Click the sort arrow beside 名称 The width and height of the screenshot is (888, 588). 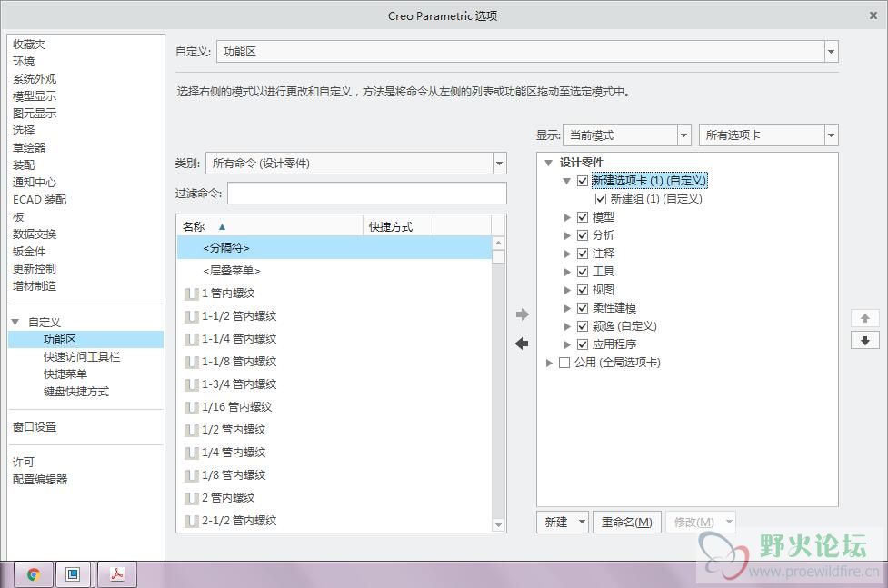click(222, 226)
